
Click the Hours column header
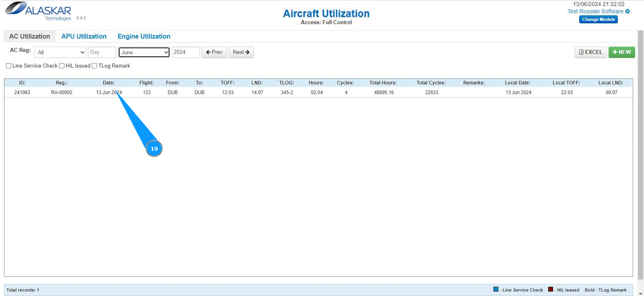[x=316, y=83]
